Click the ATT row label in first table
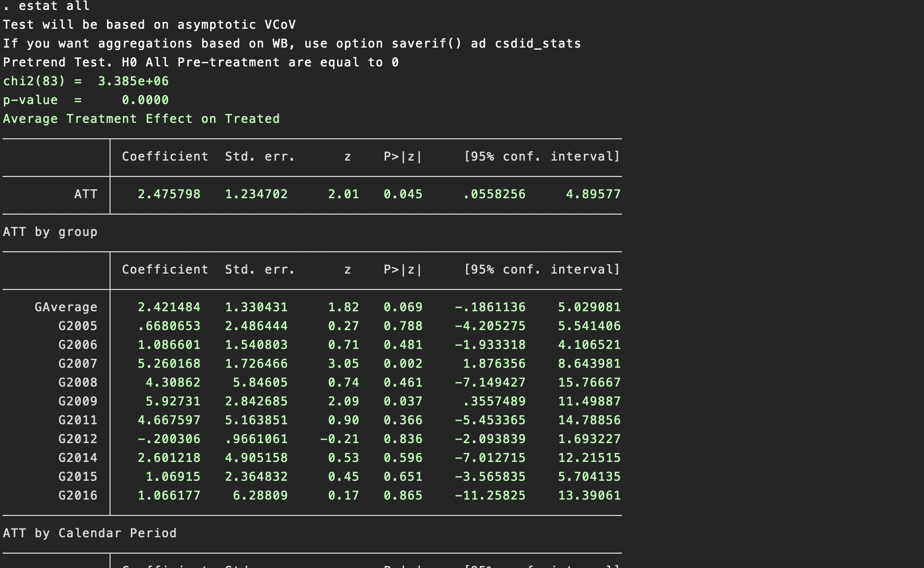Screen dimensions: 924x568 point(86,194)
